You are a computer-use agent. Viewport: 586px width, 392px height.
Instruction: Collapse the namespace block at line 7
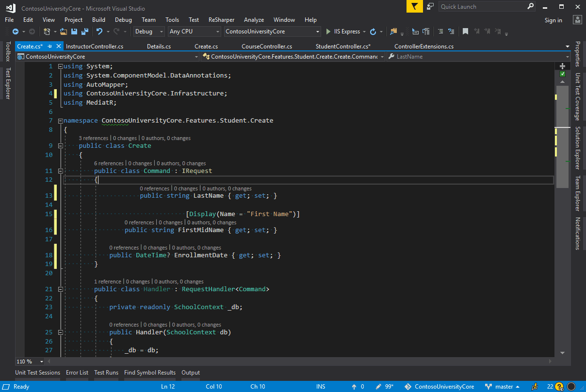coord(60,121)
